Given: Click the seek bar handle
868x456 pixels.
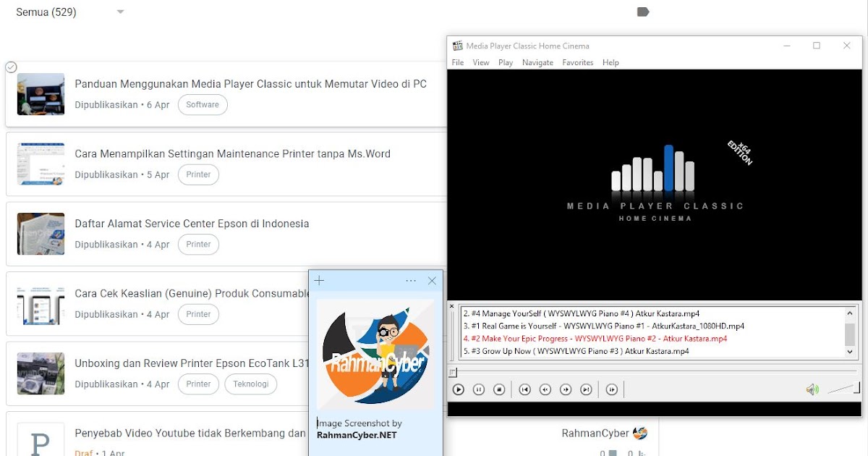Looking at the screenshot, I should (x=452, y=372).
